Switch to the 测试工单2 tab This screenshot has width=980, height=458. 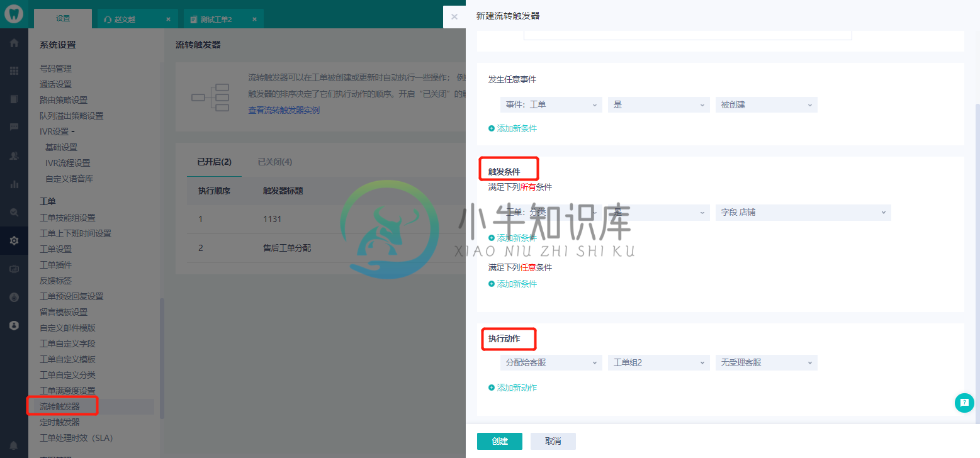[223, 19]
